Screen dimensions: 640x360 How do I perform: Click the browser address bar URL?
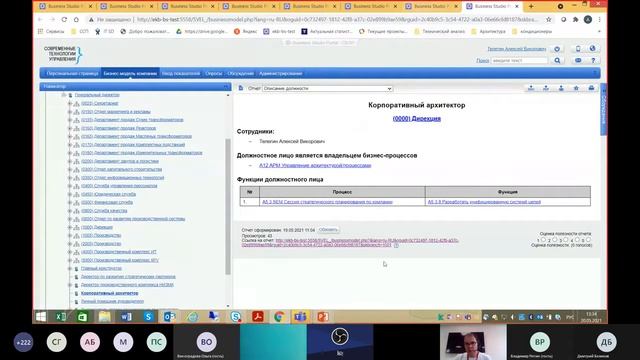pyautogui.click(x=337, y=19)
